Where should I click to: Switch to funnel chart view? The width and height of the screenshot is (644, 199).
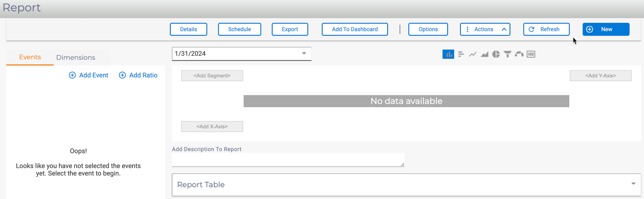tap(507, 54)
